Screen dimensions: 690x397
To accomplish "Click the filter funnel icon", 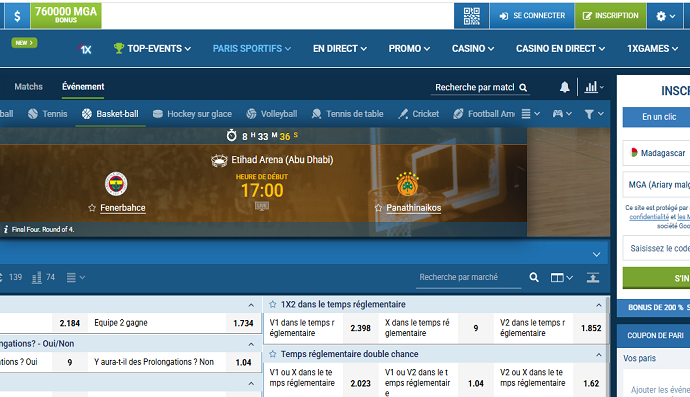I will 594,114.
